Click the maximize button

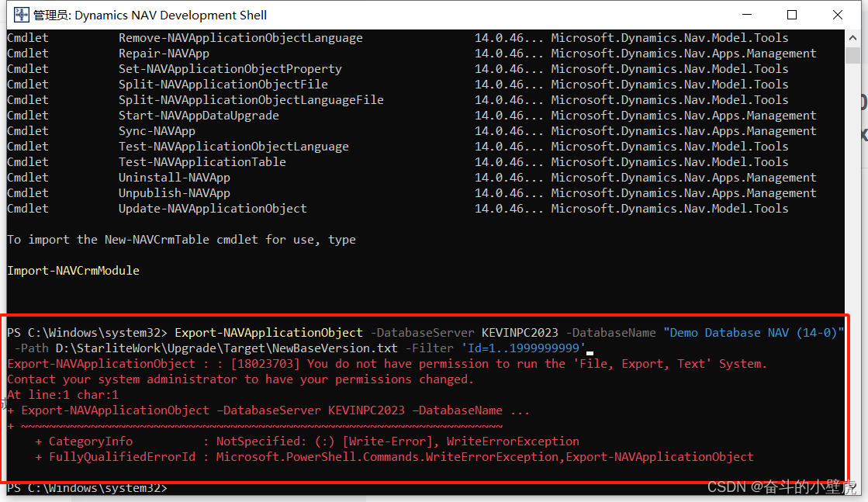(x=791, y=15)
